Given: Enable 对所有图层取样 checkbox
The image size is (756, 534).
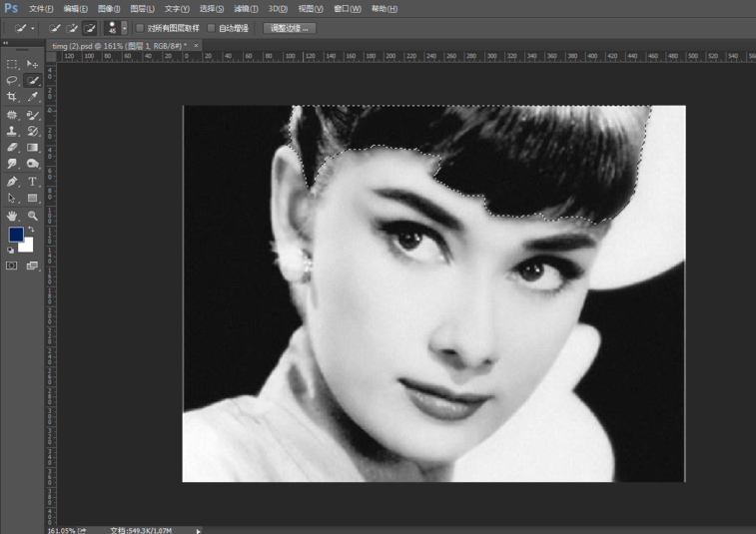Looking at the screenshot, I should (x=140, y=28).
